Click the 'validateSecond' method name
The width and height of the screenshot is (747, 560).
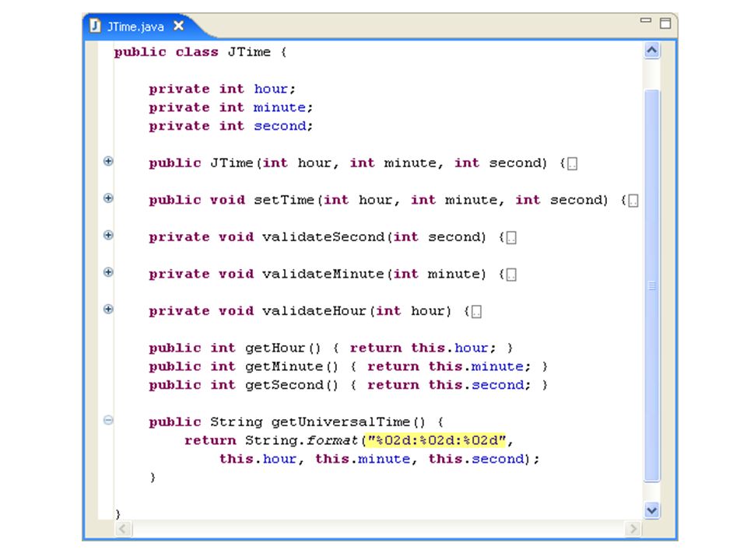tap(323, 236)
